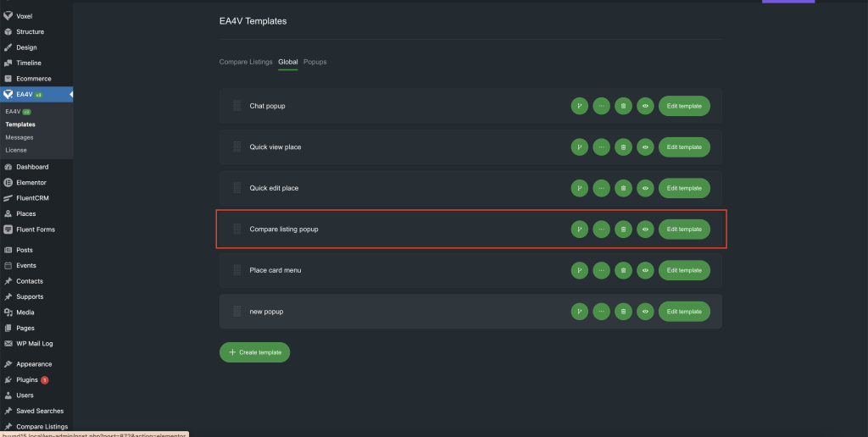Open FluentCRM in the admin sidebar
868x437 pixels.
coord(31,198)
